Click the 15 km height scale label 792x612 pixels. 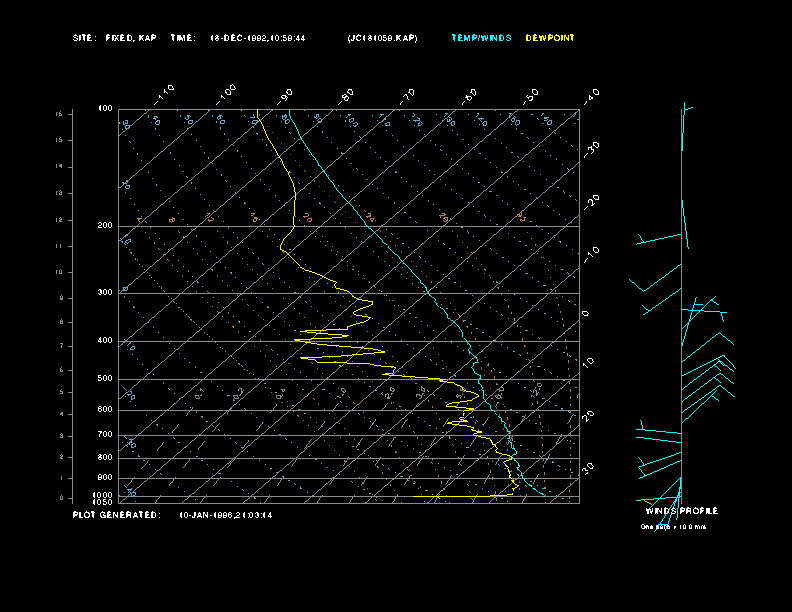point(59,115)
